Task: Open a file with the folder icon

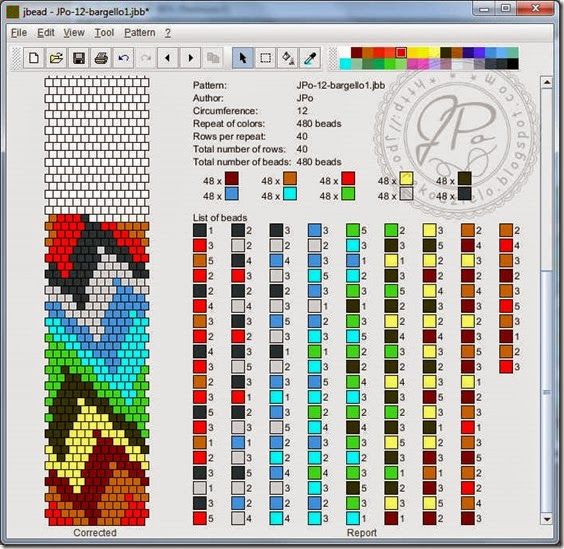Action: (56, 58)
